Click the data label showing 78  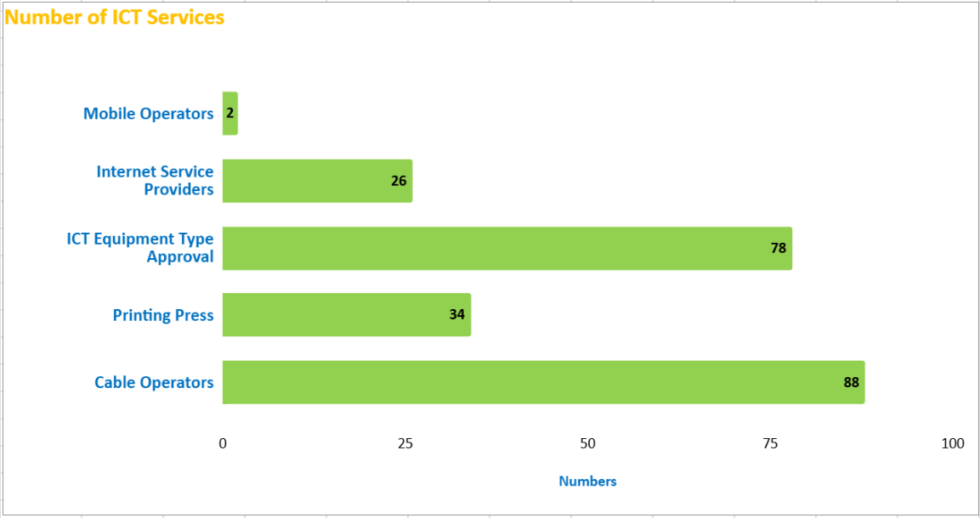779,248
